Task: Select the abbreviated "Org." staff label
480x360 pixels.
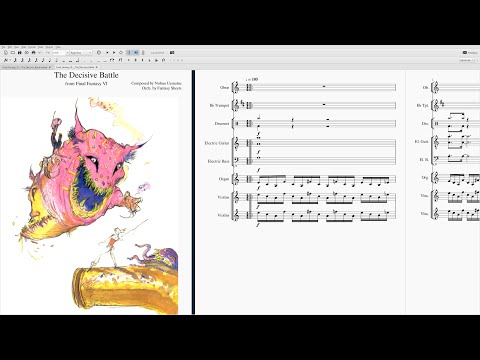Action: point(425,178)
